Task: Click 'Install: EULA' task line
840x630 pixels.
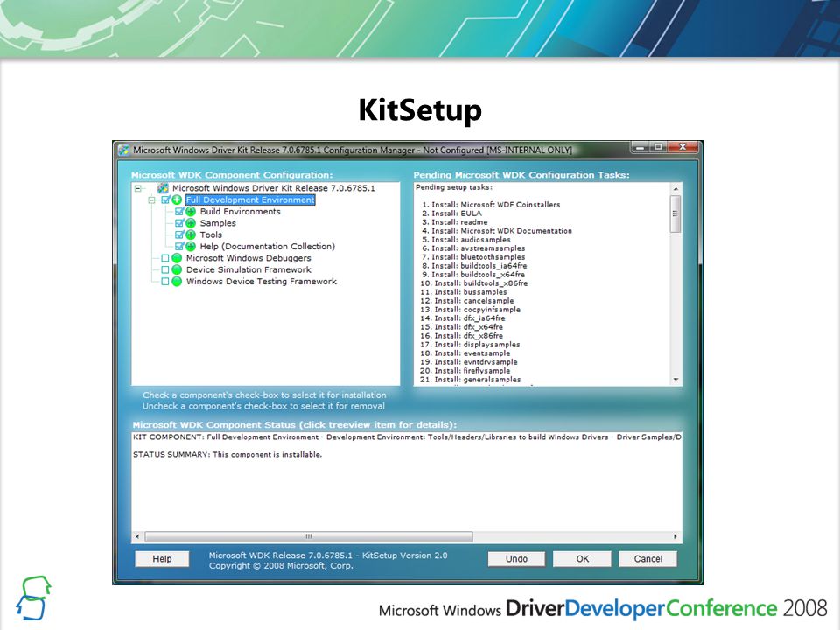Action: (x=452, y=213)
